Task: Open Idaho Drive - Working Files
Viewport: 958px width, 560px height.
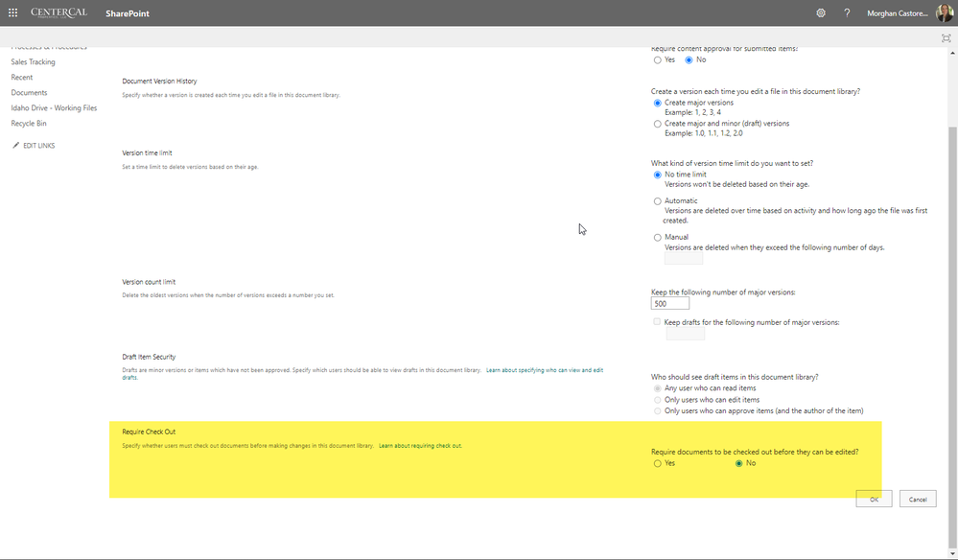Action: 54,107
